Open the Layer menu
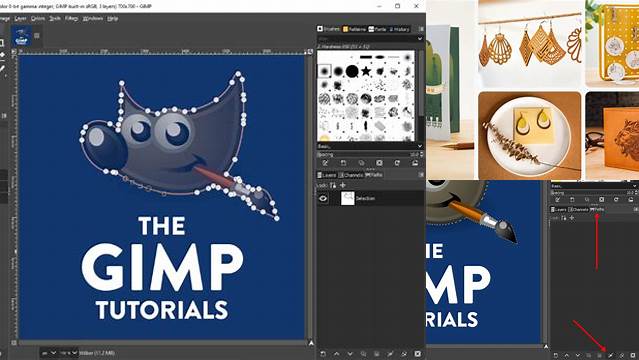The image size is (639, 360). (20, 19)
